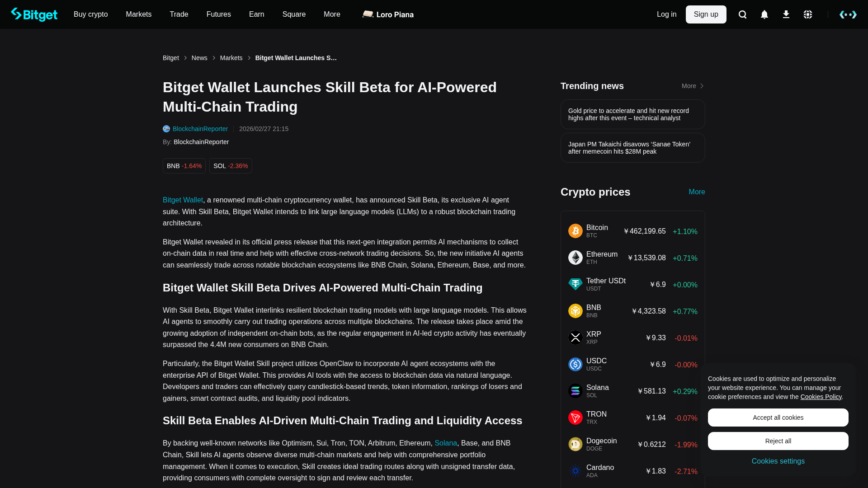Click the BNB -1.64% price tag
Screen dimensions: 868x488
[184, 166]
